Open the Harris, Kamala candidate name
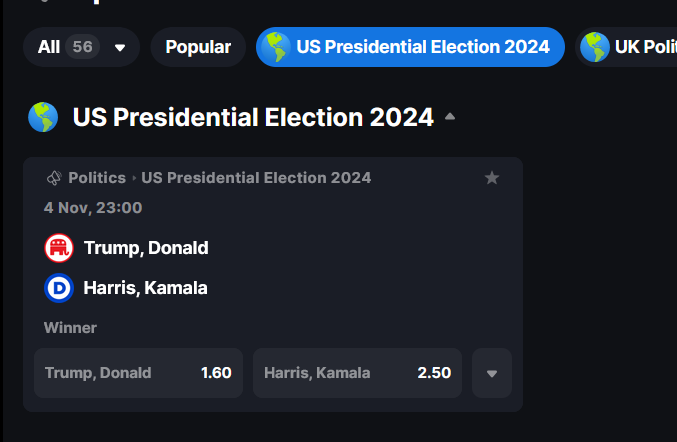677x442 pixels. click(x=146, y=288)
